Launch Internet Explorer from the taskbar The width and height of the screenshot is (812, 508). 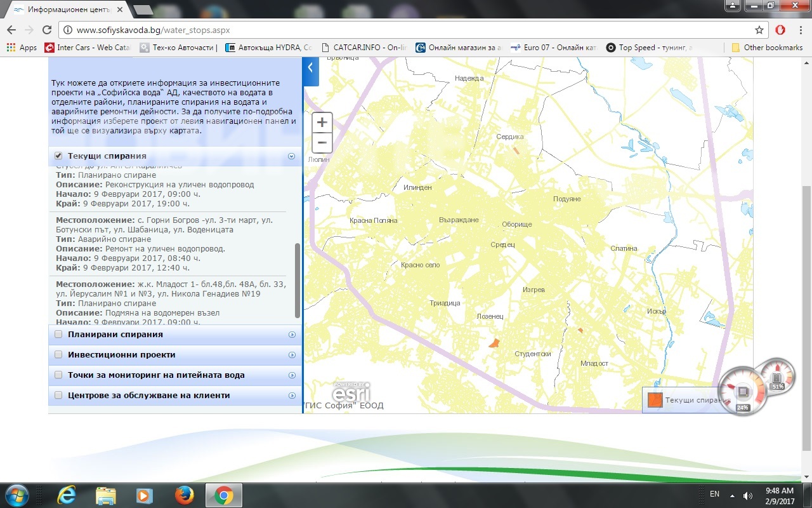[x=67, y=495]
